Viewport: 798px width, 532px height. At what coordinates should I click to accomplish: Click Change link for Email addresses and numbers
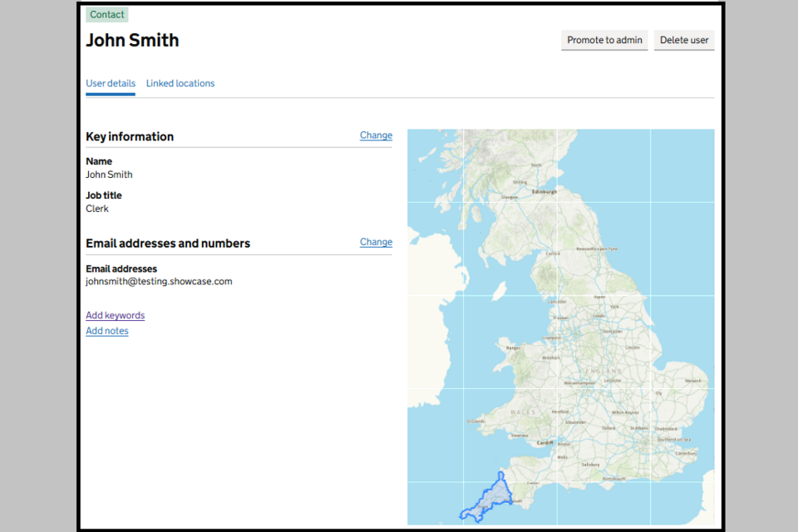(376, 242)
